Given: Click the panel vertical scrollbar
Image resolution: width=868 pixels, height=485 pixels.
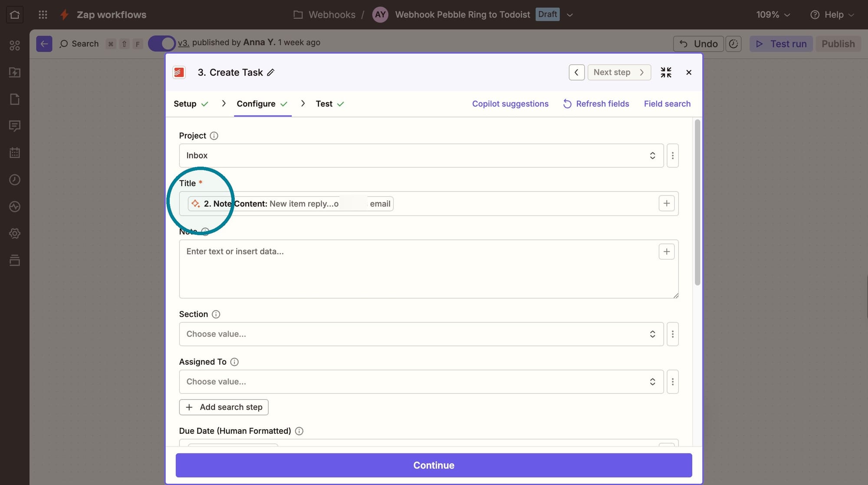Looking at the screenshot, I should click(697, 203).
